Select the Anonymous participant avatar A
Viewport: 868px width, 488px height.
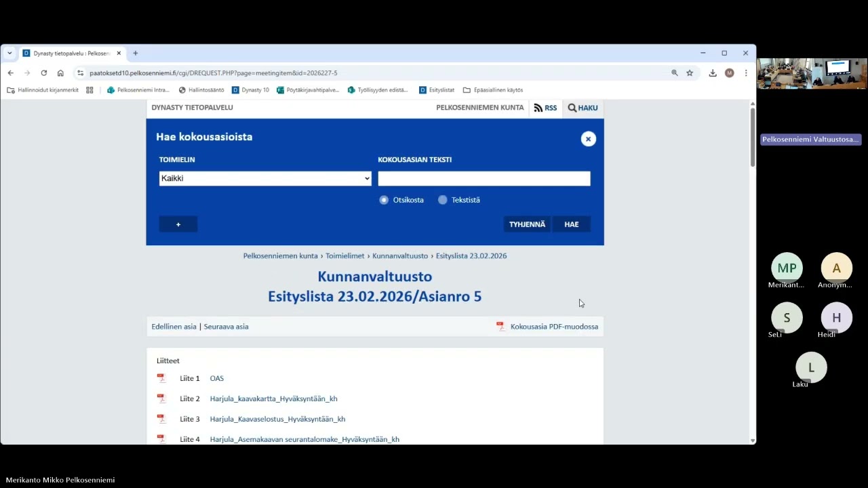point(837,268)
